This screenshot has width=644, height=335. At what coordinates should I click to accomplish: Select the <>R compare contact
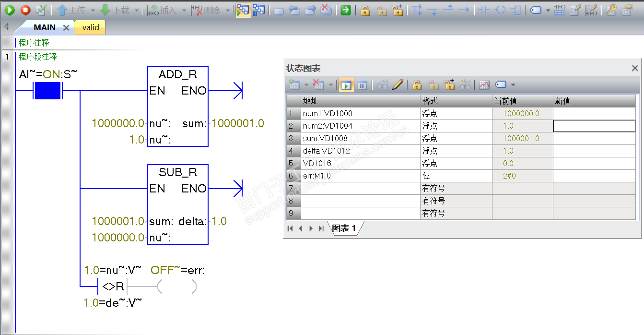click(113, 287)
